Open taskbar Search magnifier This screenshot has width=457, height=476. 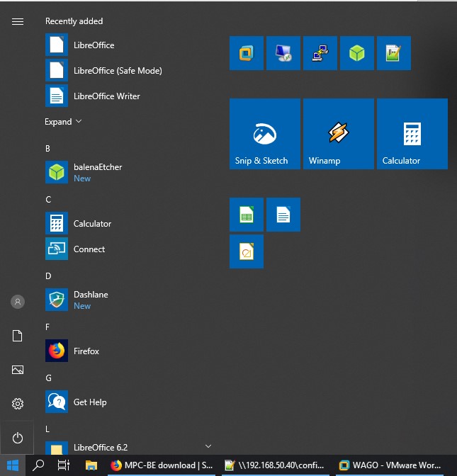click(38, 465)
